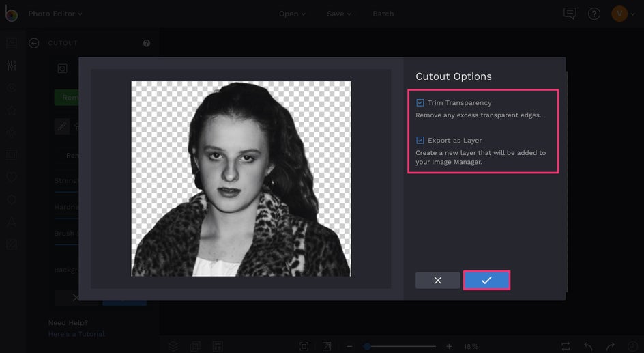The width and height of the screenshot is (644, 353).
Task: Click the zoom slider track
Action: 402,346
